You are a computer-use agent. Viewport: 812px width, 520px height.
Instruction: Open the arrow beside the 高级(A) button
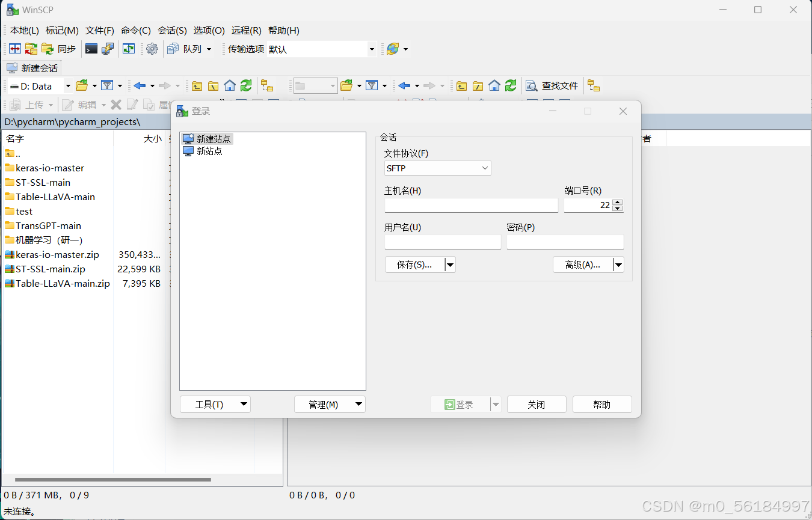(x=618, y=265)
